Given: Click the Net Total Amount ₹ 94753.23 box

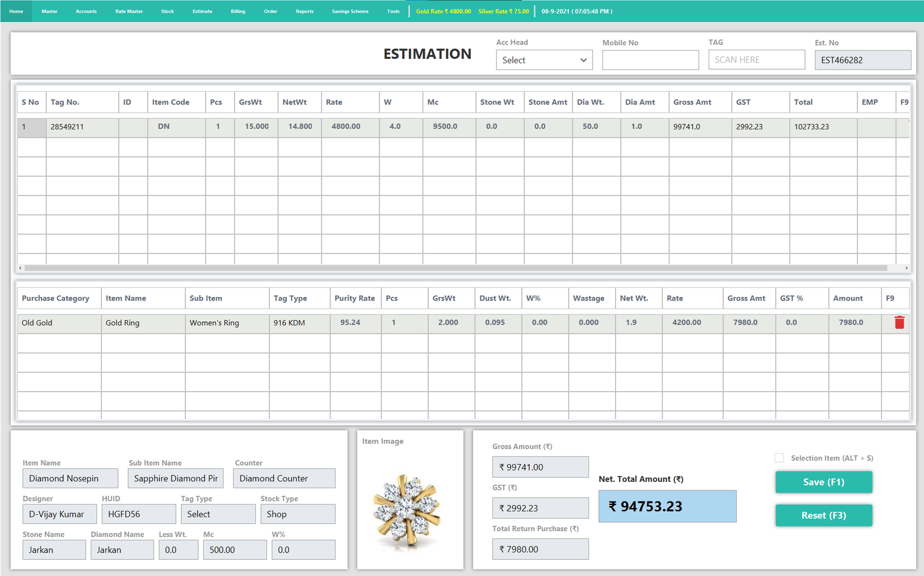Looking at the screenshot, I should tap(668, 507).
